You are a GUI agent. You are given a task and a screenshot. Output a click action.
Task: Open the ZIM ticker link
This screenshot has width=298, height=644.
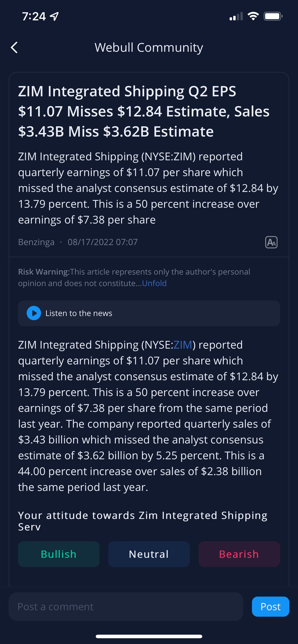[183, 345]
